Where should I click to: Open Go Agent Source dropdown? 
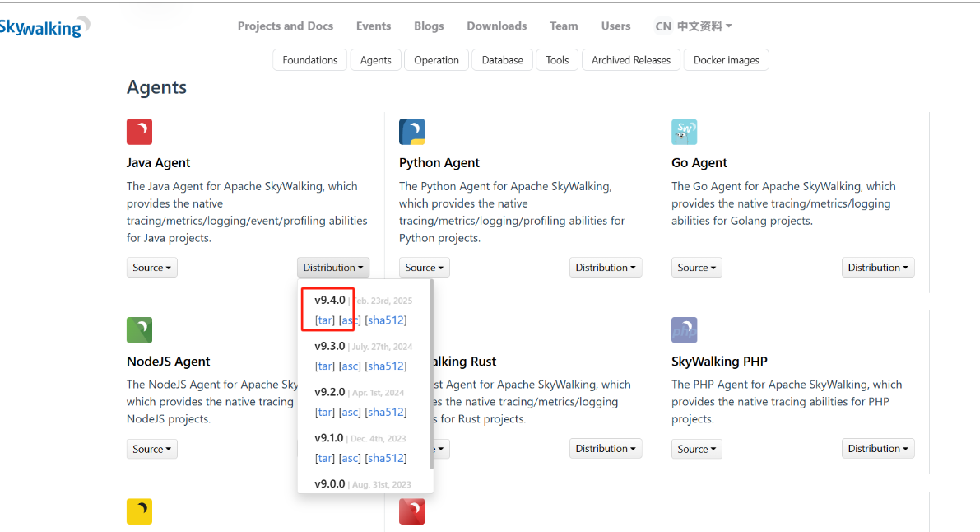click(697, 268)
